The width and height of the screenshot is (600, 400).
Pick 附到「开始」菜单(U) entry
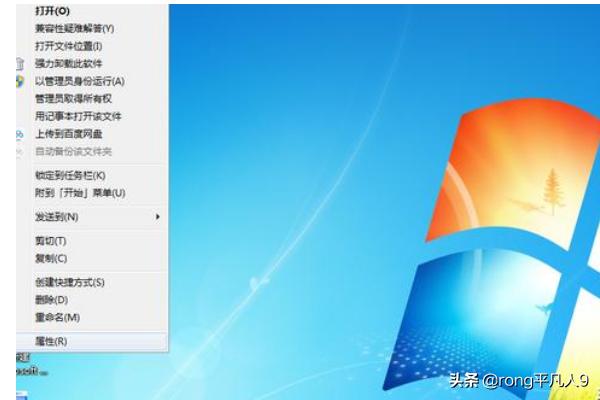80,193
